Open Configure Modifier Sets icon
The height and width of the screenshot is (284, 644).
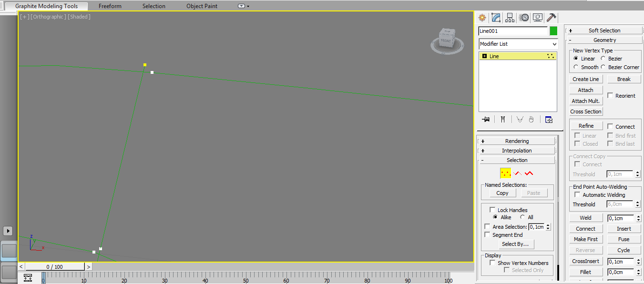coord(549,120)
